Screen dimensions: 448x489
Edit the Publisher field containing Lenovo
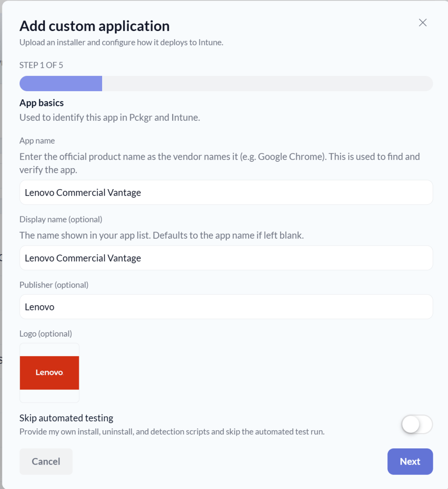(x=226, y=307)
